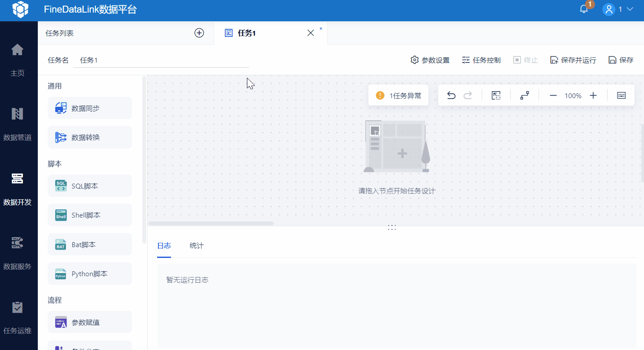The width and height of the screenshot is (644, 350).
Task: Add new task with plus icon
Action: tap(199, 33)
